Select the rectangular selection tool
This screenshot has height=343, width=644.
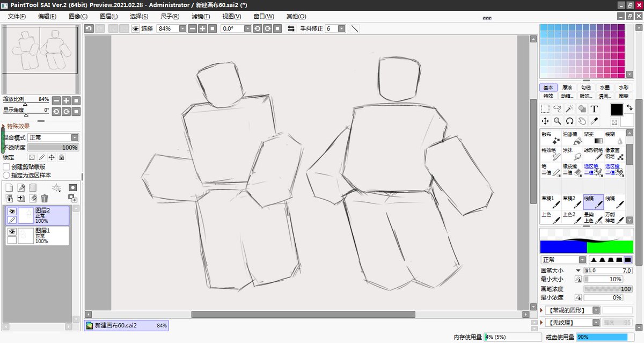pos(545,108)
